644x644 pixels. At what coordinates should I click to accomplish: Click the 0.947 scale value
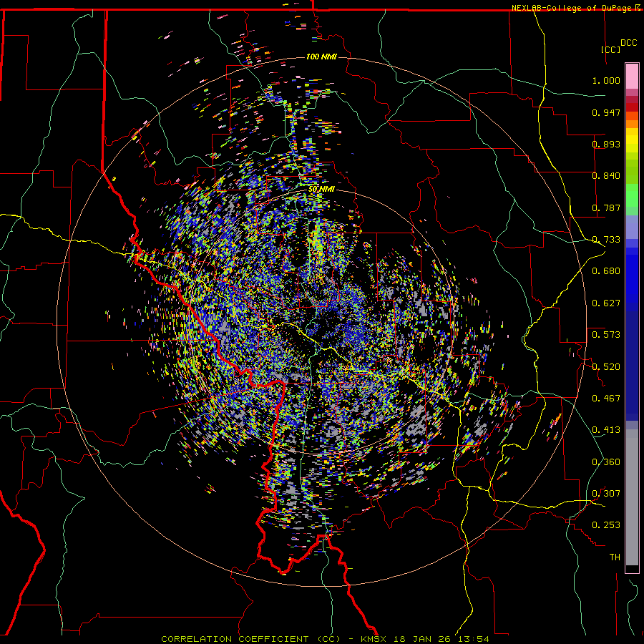tap(606, 112)
